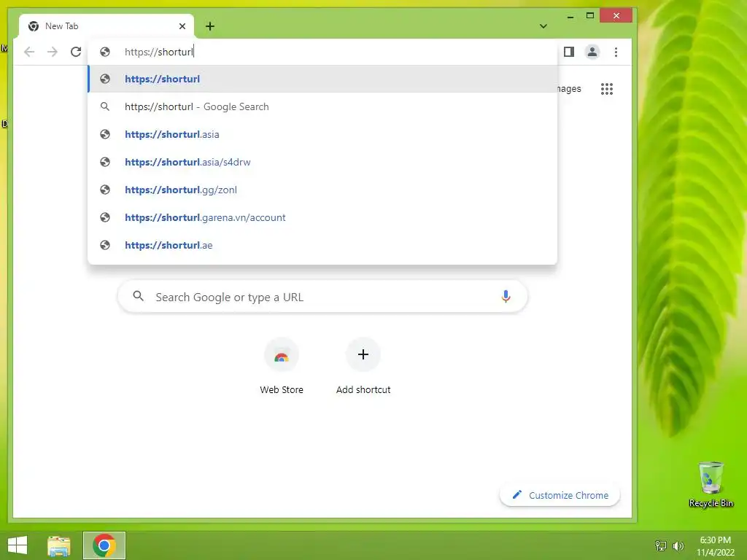The width and height of the screenshot is (747, 560).
Task: Reload the page with the refresh icon
Action: tap(76, 52)
